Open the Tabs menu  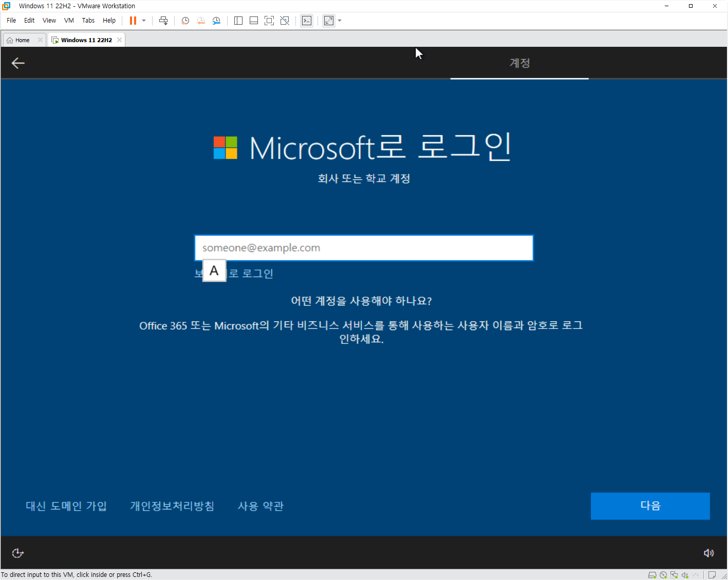pyautogui.click(x=88, y=21)
